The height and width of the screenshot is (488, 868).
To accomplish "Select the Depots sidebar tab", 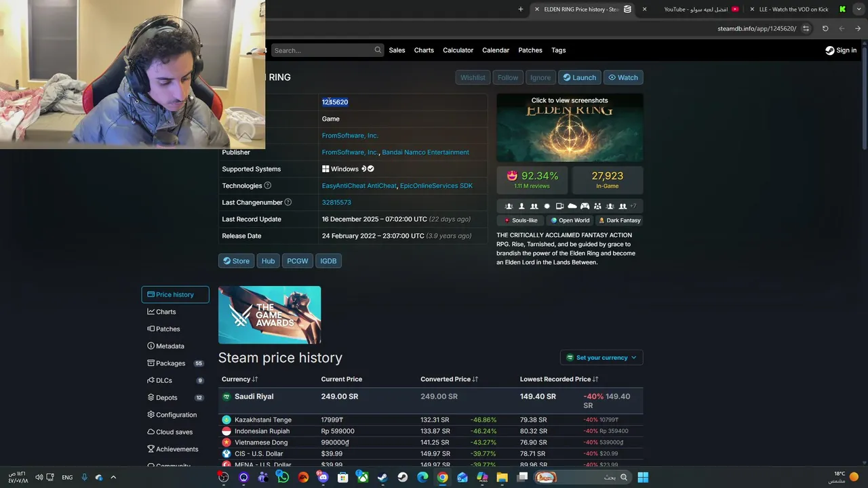I will tap(175, 398).
